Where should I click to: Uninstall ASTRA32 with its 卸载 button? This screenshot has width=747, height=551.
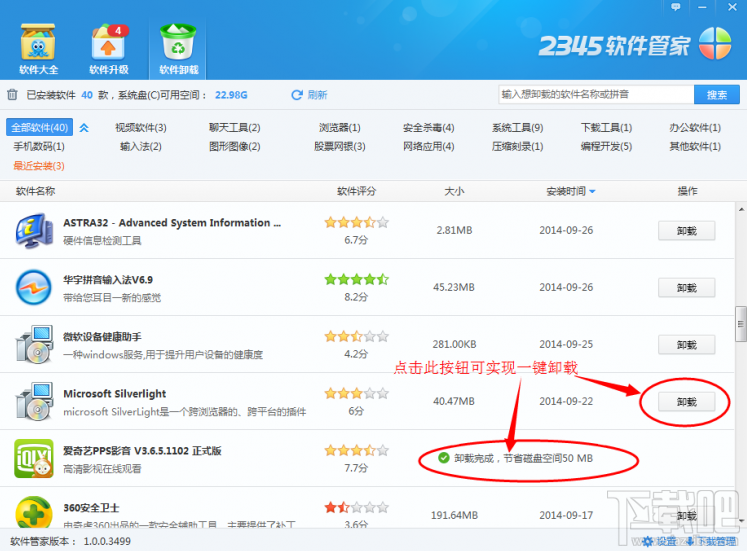pos(686,231)
